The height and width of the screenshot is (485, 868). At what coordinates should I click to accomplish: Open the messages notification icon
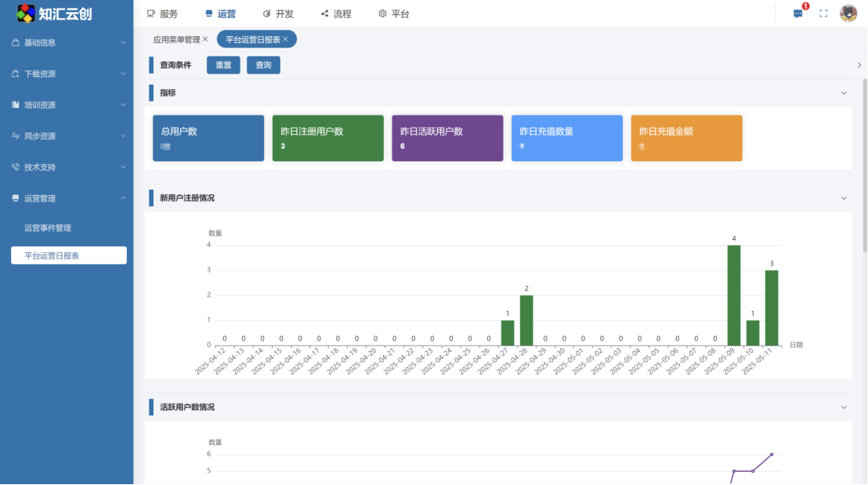[x=797, y=14]
